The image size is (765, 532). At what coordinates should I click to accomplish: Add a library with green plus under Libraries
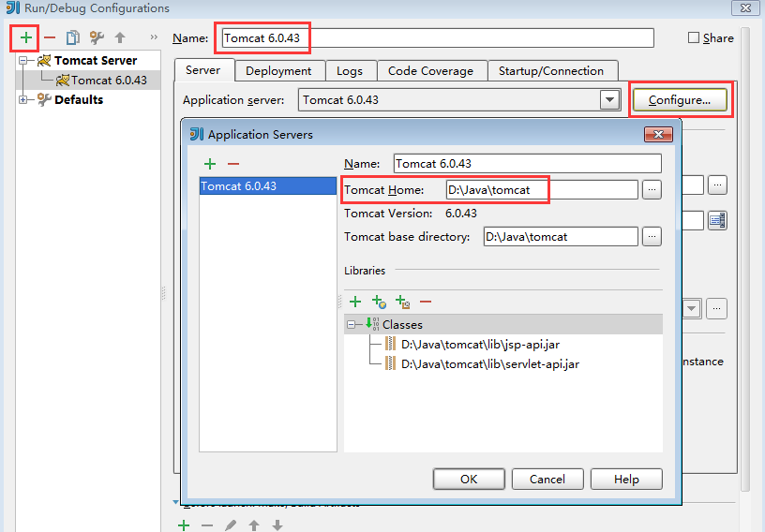coord(355,302)
